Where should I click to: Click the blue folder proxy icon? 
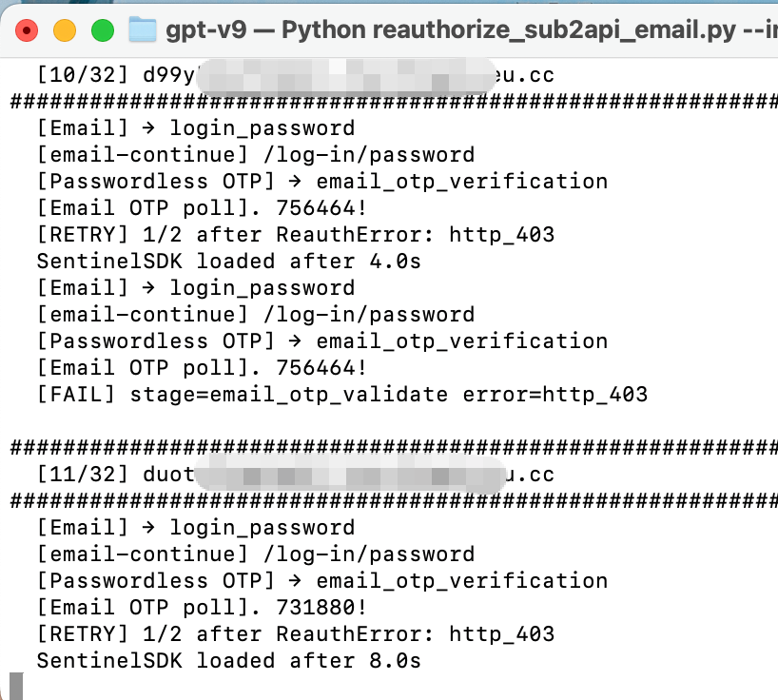tap(143, 29)
